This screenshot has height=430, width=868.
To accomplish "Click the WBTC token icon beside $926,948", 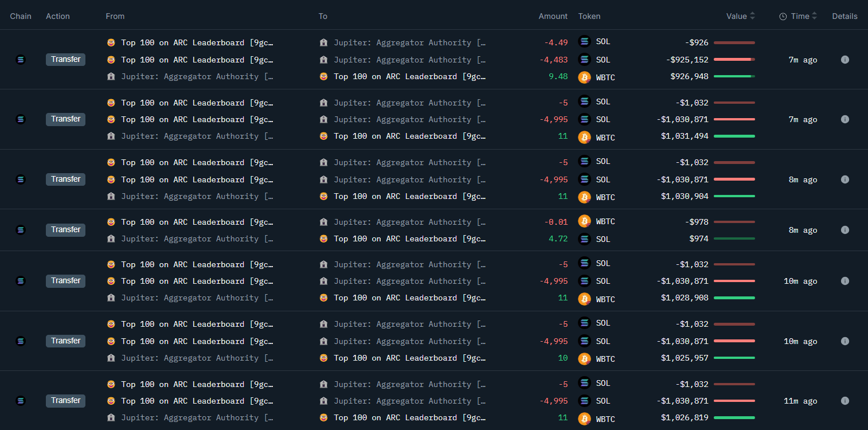I will [x=584, y=77].
